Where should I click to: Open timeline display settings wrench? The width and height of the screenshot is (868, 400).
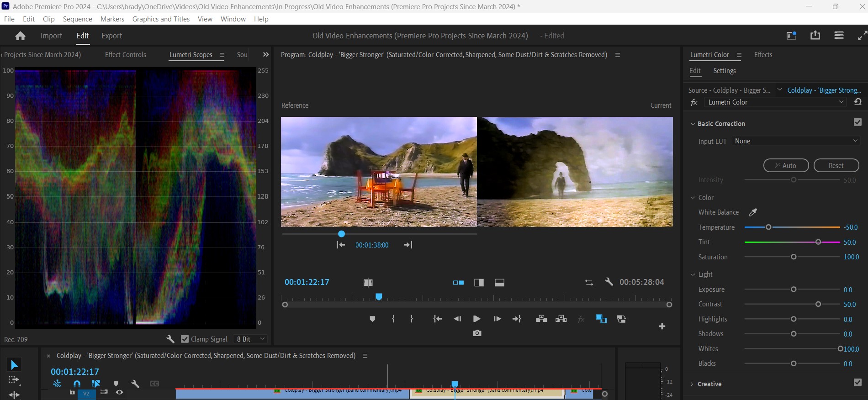tap(135, 384)
